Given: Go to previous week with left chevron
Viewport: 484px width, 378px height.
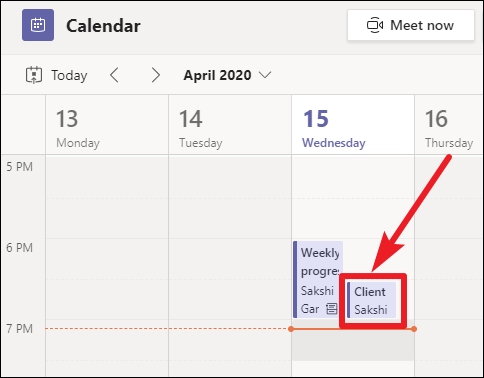Looking at the screenshot, I should (x=115, y=75).
